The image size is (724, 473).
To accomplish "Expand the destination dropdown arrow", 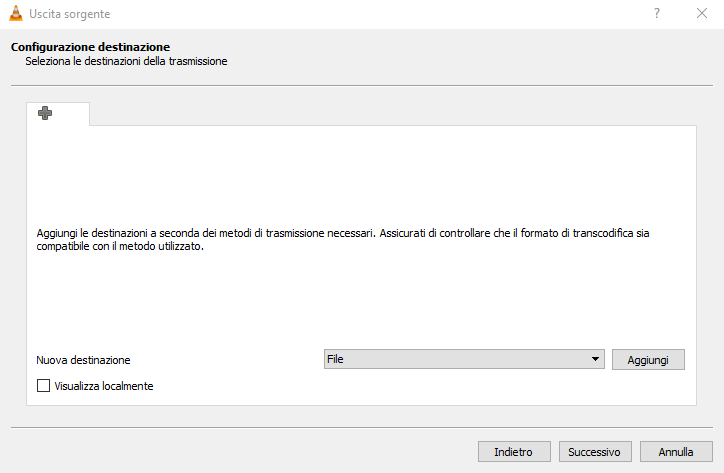I will click(596, 358).
